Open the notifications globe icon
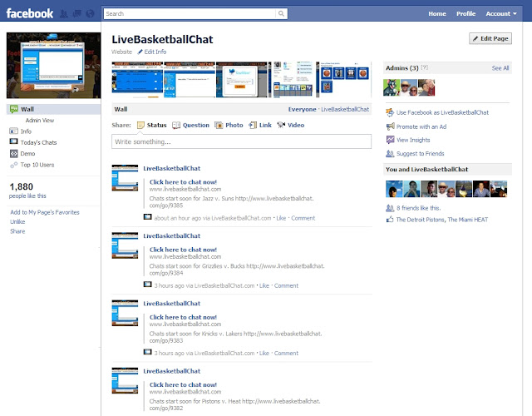 coord(90,14)
